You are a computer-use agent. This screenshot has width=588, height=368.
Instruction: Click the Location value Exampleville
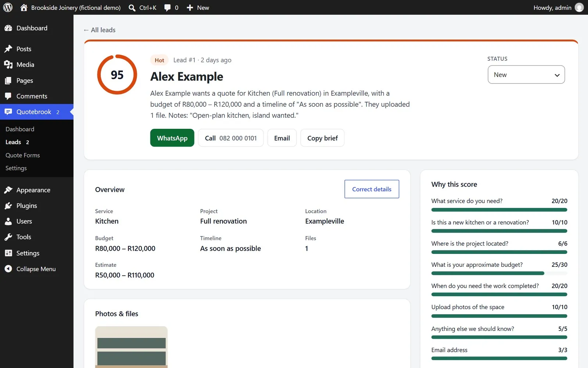pyautogui.click(x=325, y=221)
